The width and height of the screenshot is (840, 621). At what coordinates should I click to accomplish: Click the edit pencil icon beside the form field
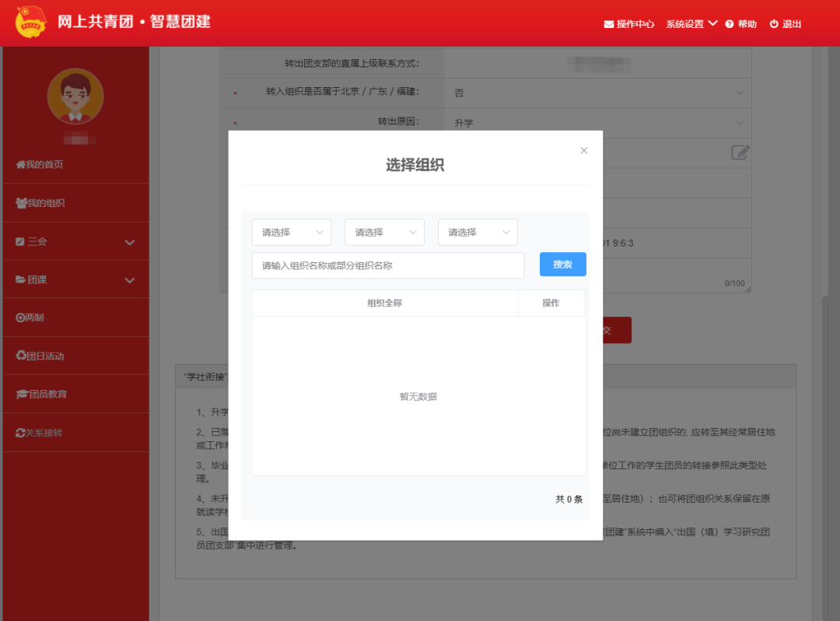coord(740,153)
